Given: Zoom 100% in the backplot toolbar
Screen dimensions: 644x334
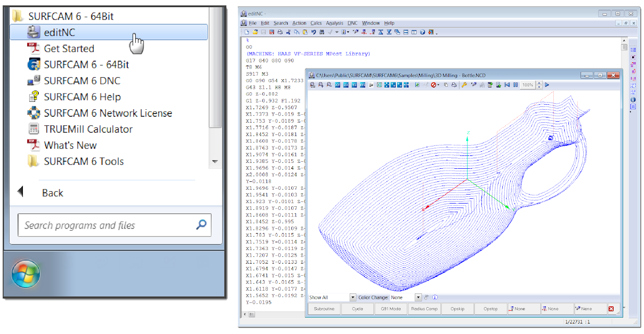Looking at the screenshot, I should tap(312, 85).
